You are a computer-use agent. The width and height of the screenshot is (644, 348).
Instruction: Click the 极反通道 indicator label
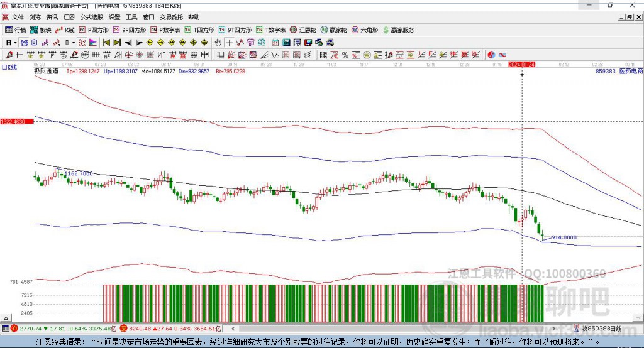pos(46,72)
